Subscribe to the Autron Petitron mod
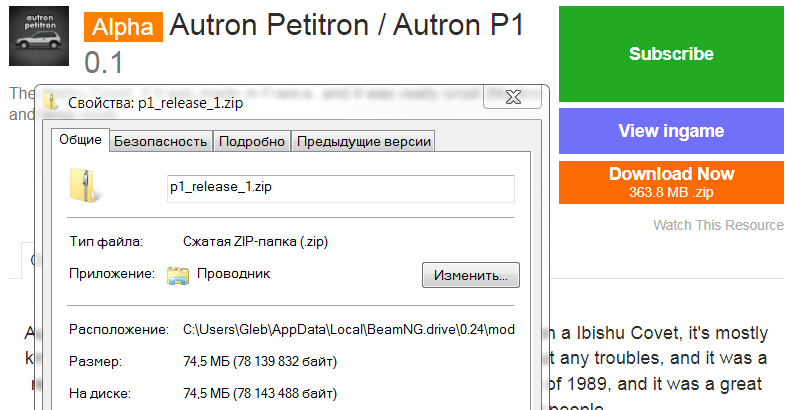The height and width of the screenshot is (410, 788). point(671,54)
